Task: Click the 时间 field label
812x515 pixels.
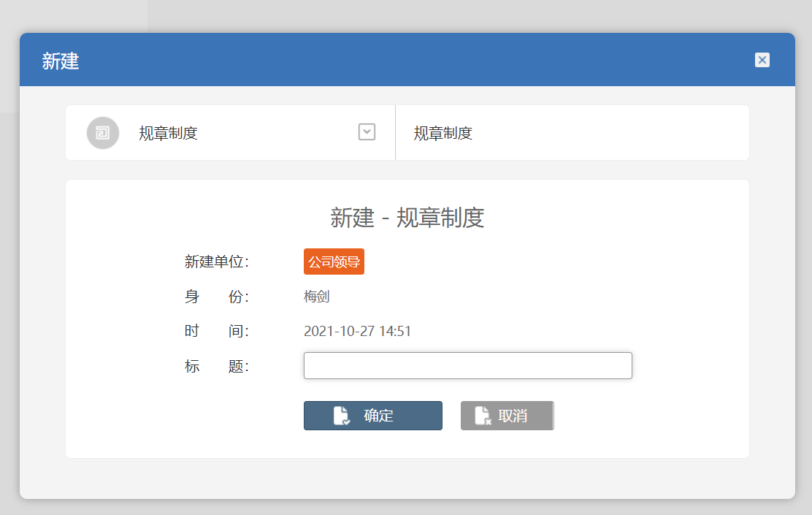Action: click(x=217, y=331)
